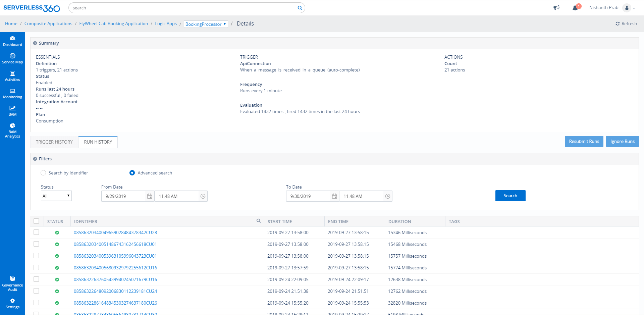Open From Date calendar picker icon

point(150,196)
